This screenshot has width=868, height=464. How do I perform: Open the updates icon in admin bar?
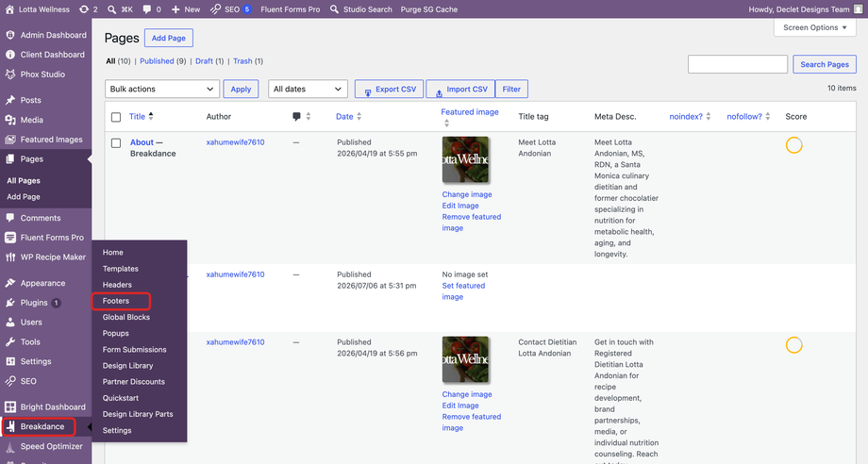[x=84, y=9]
